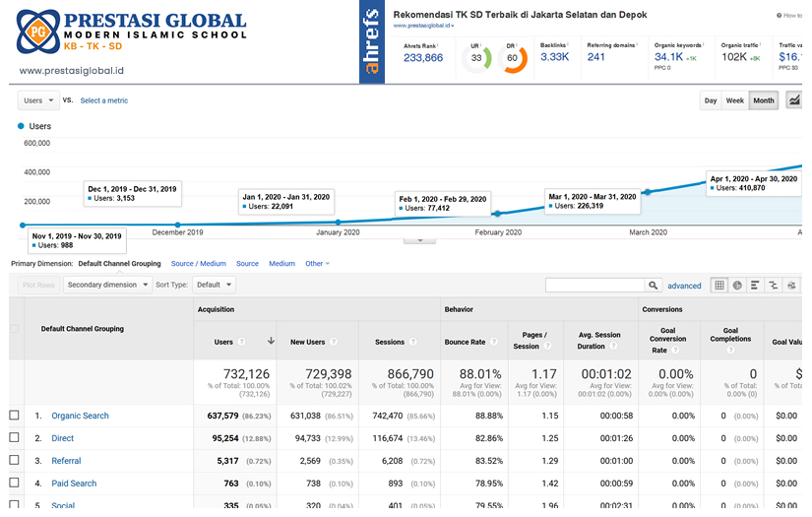Switch to the pivot view icon
812x517 pixels.
(x=791, y=285)
